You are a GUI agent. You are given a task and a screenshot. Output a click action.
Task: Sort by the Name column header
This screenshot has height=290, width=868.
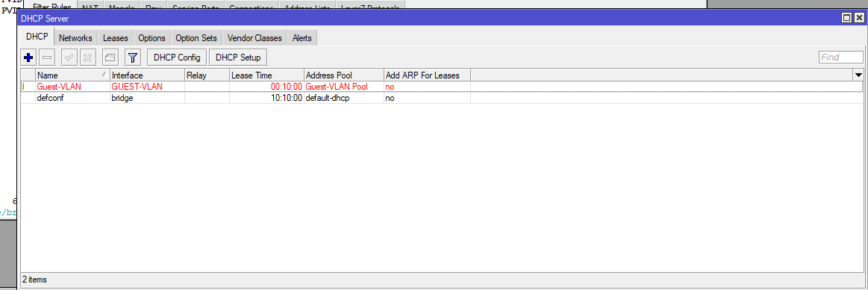(x=72, y=75)
